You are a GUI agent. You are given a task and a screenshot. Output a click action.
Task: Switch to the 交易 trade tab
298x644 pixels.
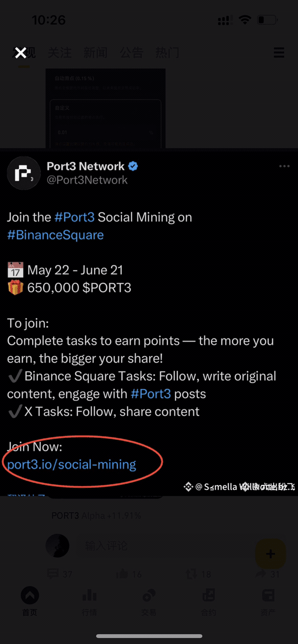pyautogui.click(x=149, y=602)
